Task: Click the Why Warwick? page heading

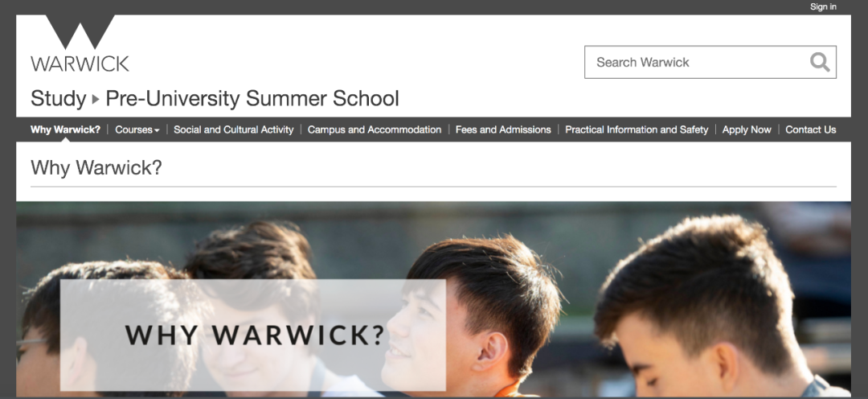Action: pyautogui.click(x=96, y=167)
